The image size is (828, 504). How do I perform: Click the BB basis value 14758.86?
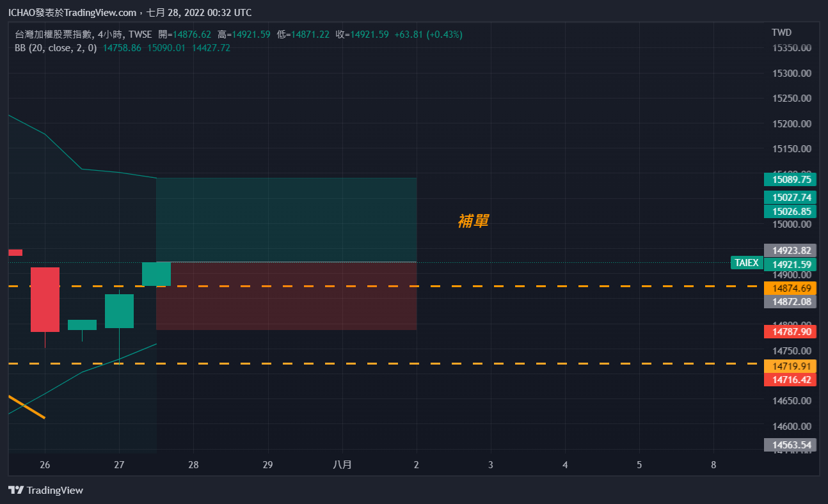(122, 47)
